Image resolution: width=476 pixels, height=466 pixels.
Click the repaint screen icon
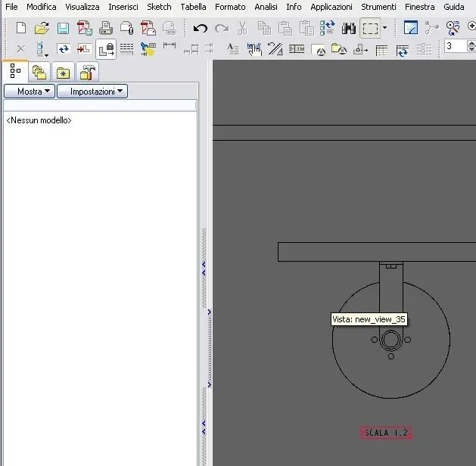click(x=411, y=28)
